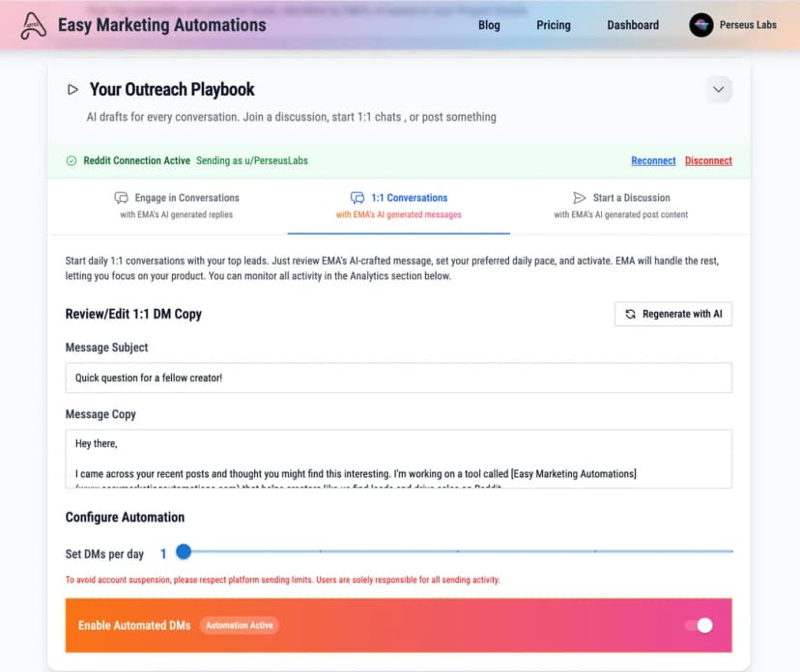Click the 1:1 Conversations chat bubbles icon
This screenshot has width=800, height=672.
point(357,197)
